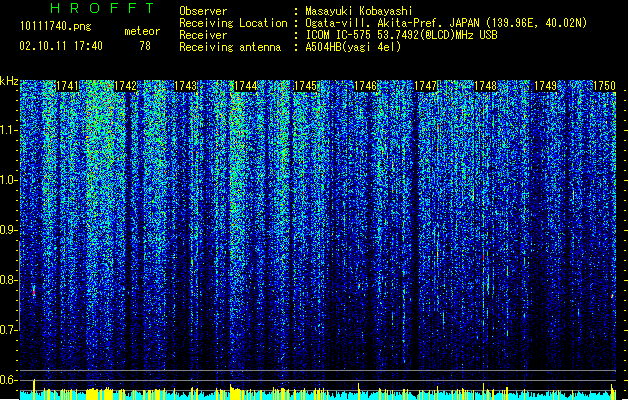The height and width of the screenshot is (400, 629).
Task: Click the kHz axis unit label
Action: click(9, 81)
